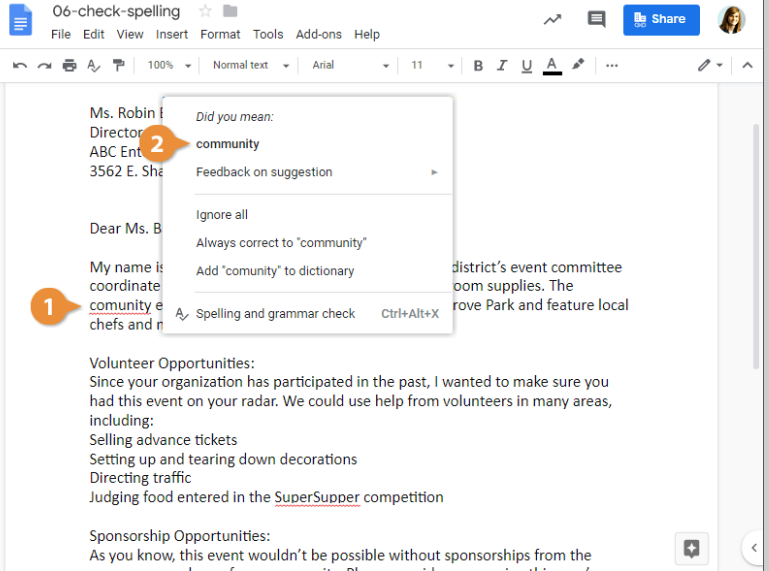
Task: Click the line Setting up and tearing down decorations
Action: tap(223, 459)
